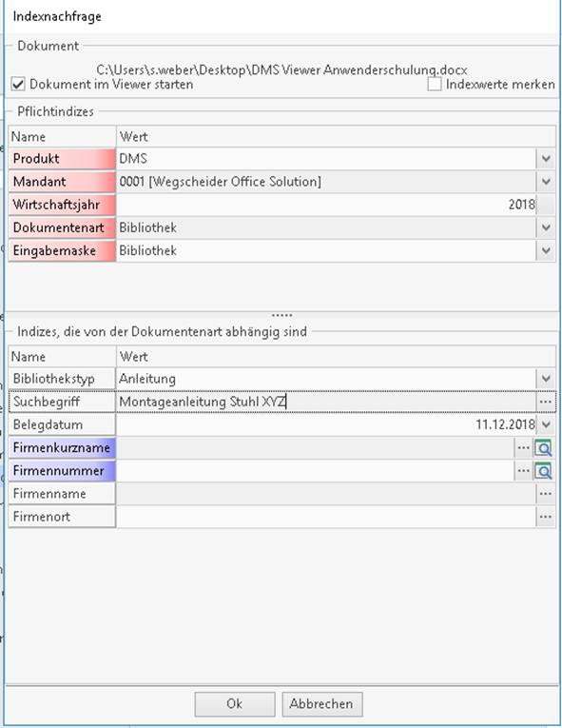Expand the Mandant dropdown
Screen dimensions: 562x728
[x=546, y=182]
